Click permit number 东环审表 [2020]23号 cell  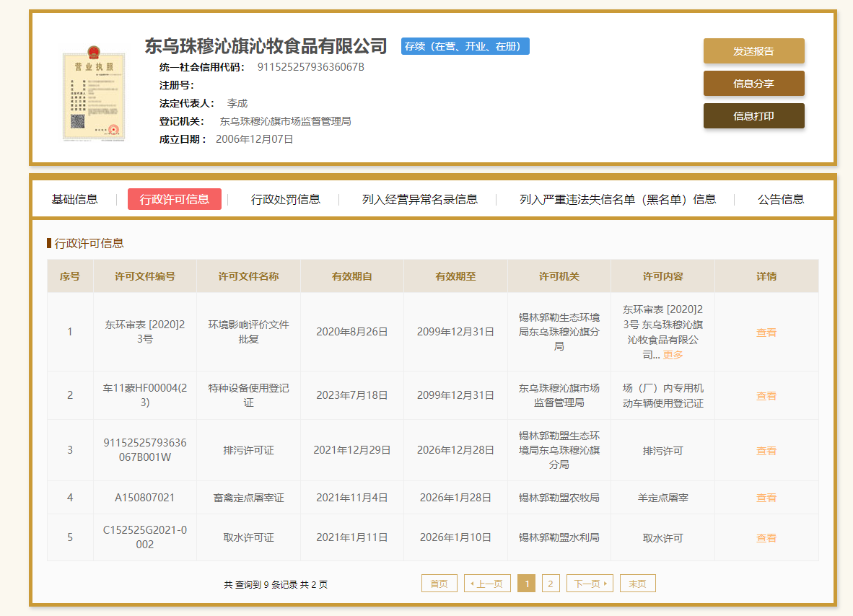(x=145, y=332)
